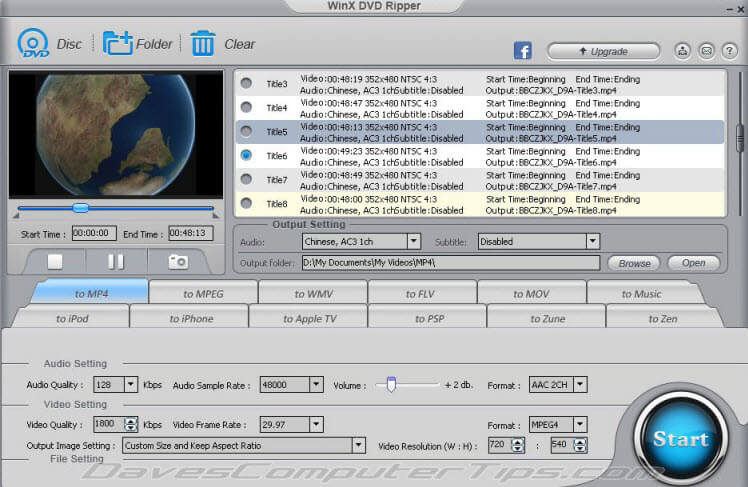
Task: Select the Title4 radio button
Action: tap(246, 107)
